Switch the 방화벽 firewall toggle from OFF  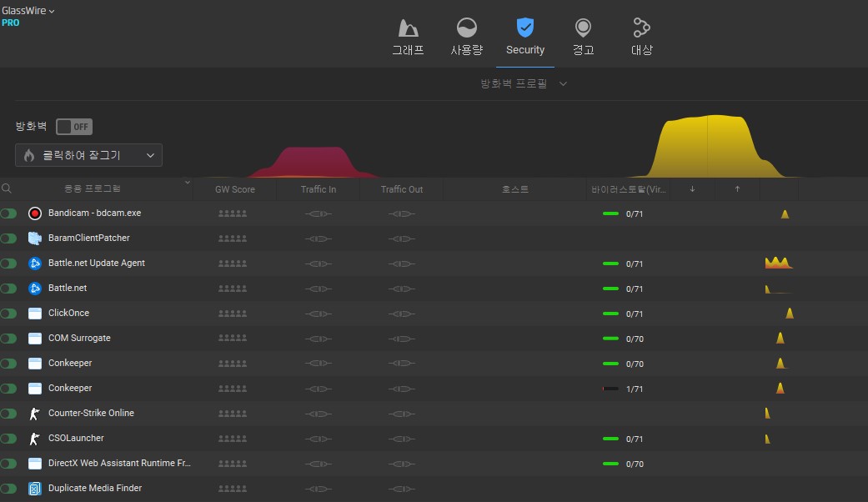[x=74, y=127]
